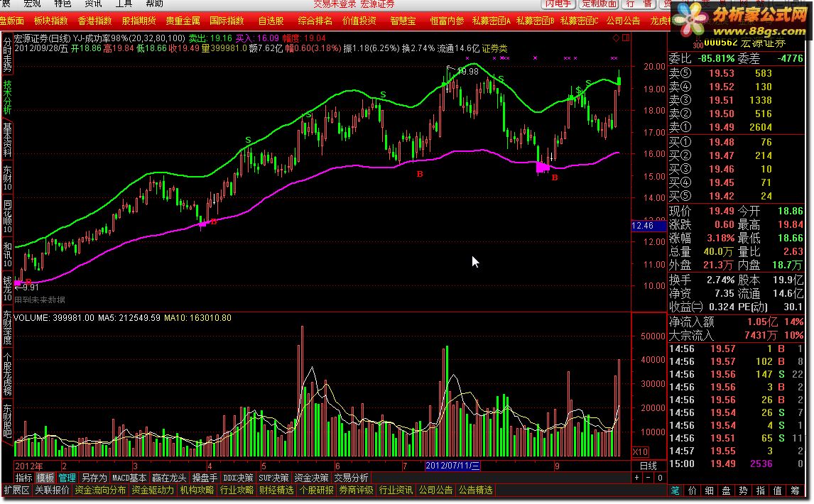Click the plus zoom button below chart
The image size is (814, 504).
click(x=637, y=478)
